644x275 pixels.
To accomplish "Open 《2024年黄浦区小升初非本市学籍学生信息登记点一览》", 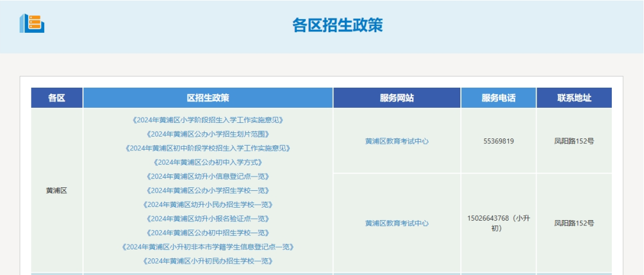I will (x=208, y=246).
